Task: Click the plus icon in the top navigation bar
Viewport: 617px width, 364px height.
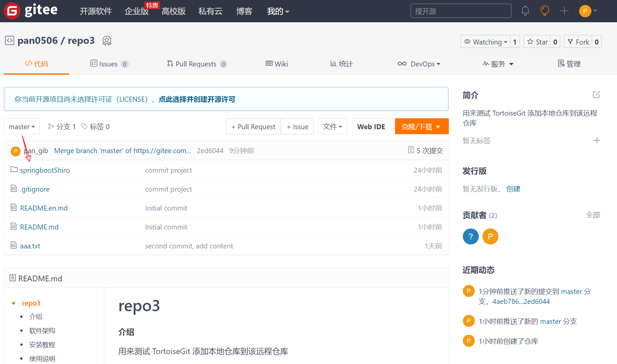Action: tap(564, 11)
